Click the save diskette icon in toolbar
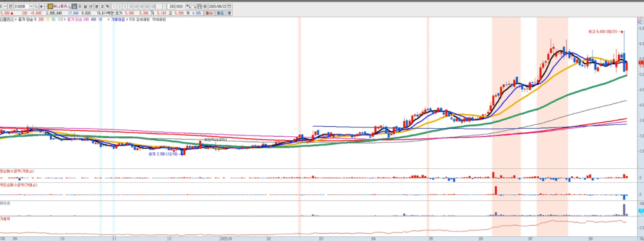 199,7
